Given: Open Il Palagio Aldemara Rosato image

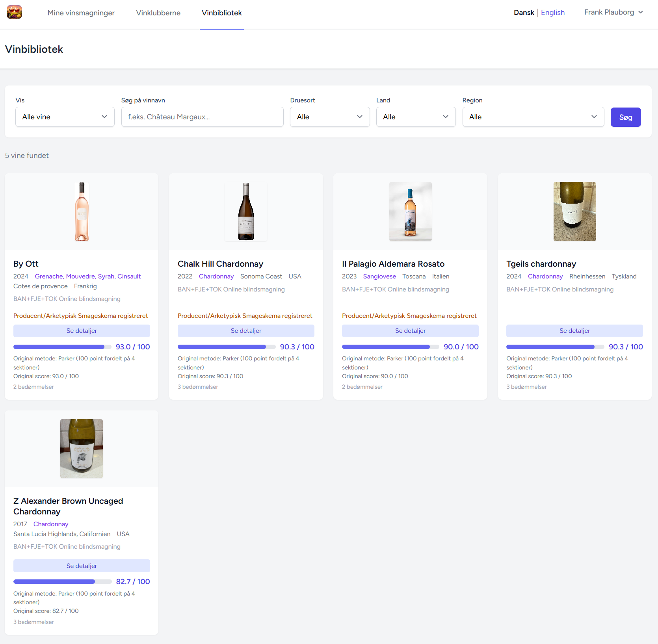Looking at the screenshot, I should 410,212.
